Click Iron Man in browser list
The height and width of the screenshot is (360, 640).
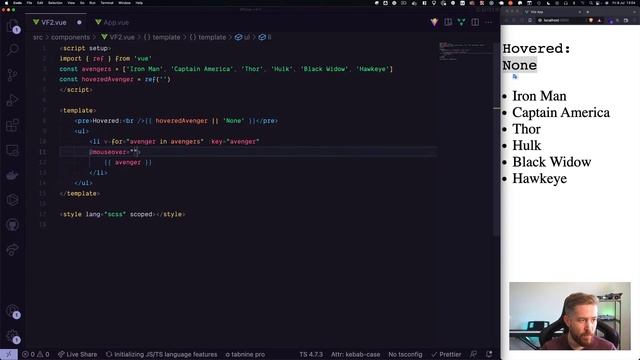tap(539, 96)
